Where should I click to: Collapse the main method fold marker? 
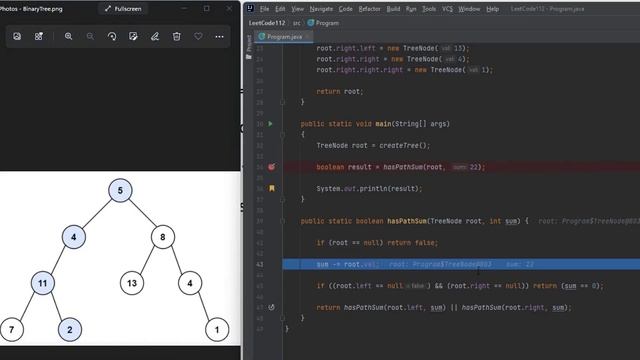pyautogui.click(x=282, y=135)
